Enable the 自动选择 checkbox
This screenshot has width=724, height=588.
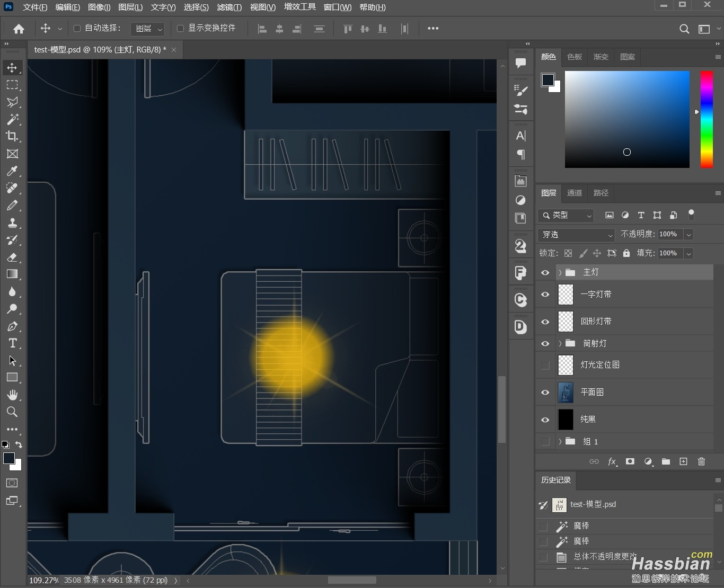click(77, 28)
